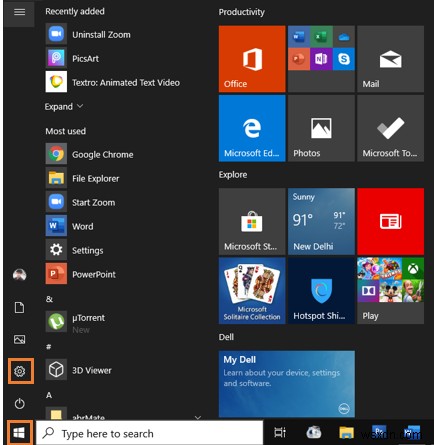The image size is (434, 445).
Task: Open File Explorer from Most used list
Action: [82, 179]
